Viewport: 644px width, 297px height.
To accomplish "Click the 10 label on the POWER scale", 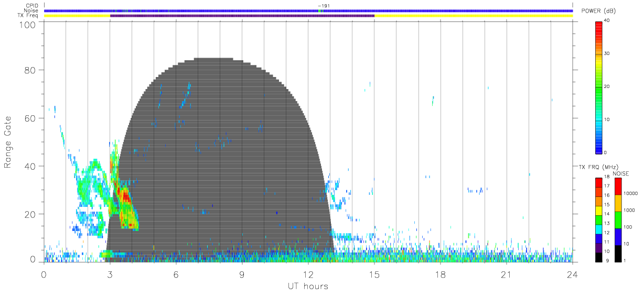I will 607,119.
